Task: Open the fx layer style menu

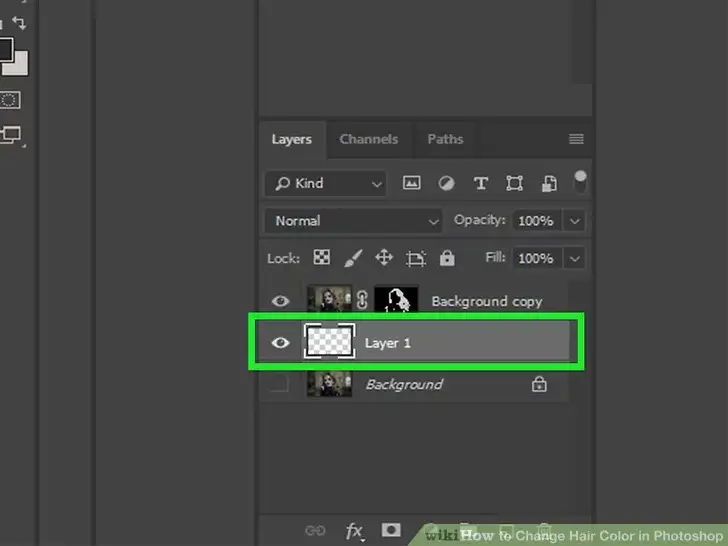Action: point(354,530)
